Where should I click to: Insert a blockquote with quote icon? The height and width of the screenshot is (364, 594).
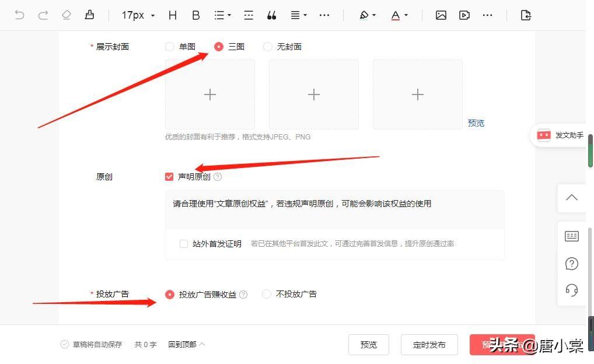[271, 15]
